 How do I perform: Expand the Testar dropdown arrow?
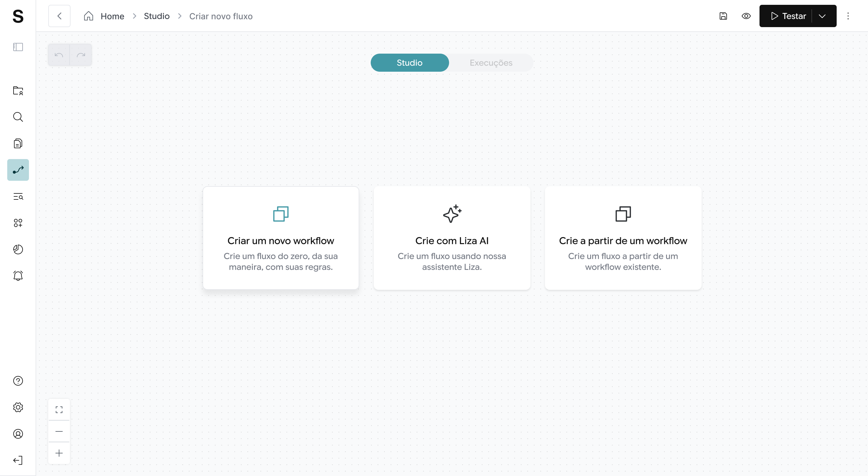click(822, 16)
